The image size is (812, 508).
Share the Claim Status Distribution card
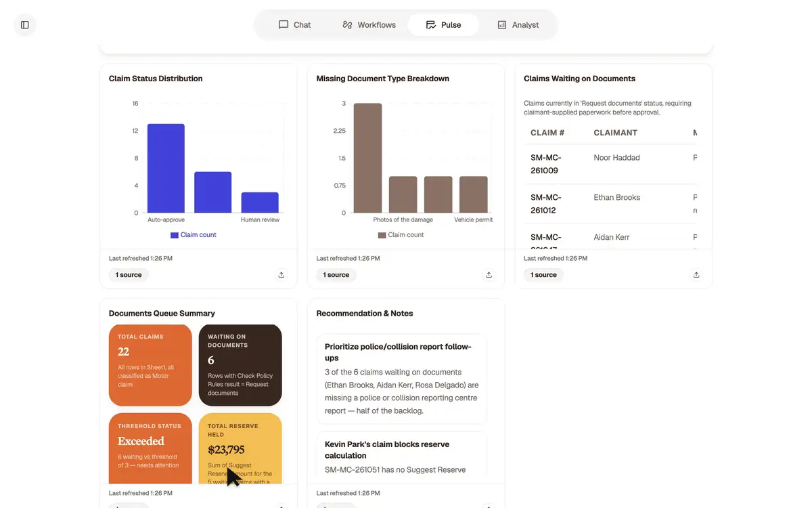click(x=281, y=275)
